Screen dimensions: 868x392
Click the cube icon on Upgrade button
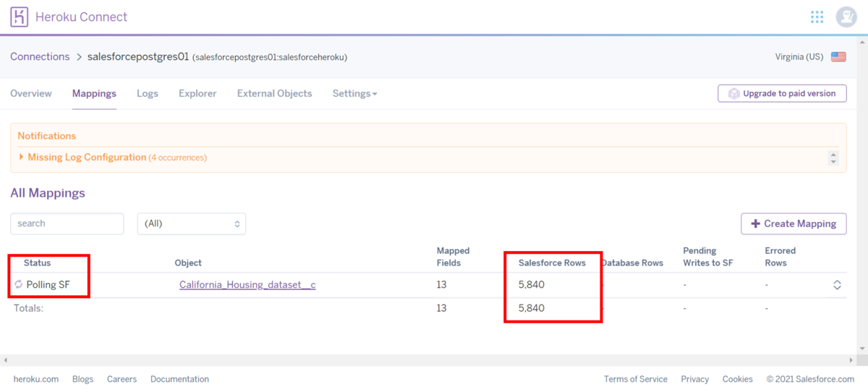[x=733, y=93]
